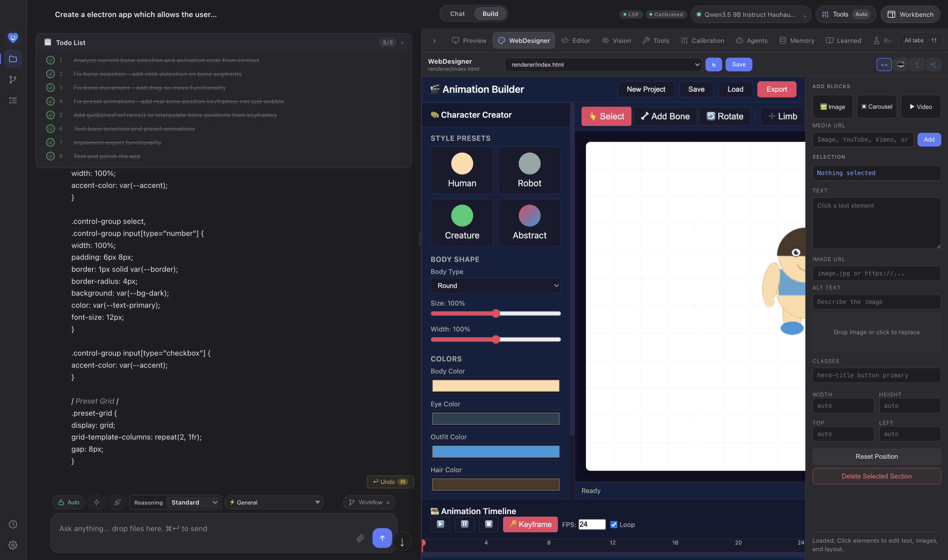The height and width of the screenshot is (560, 948).
Task: Click the Undo 30 button
Action: [x=390, y=481]
